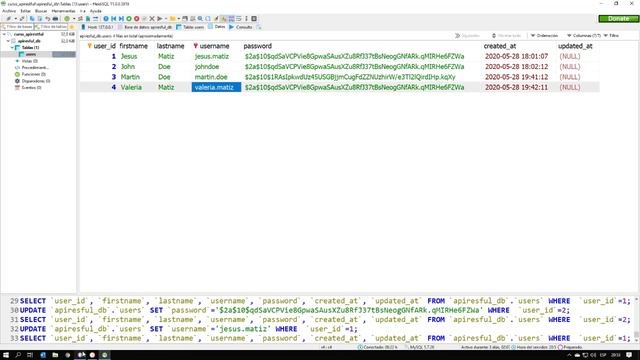Click the Mostrar todo button
The height and width of the screenshot is (360, 640).
pyautogui.click(x=506, y=36)
